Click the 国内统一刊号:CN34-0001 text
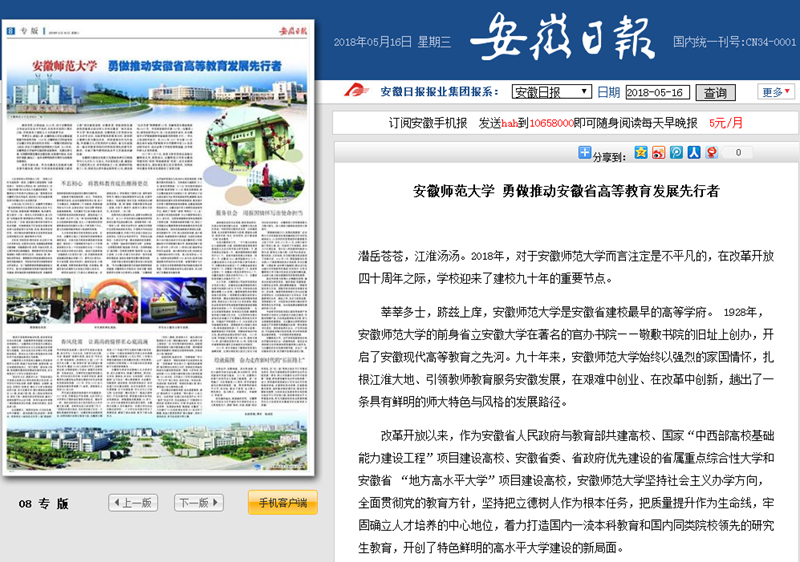The image size is (800, 562). pyautogui.click(x=734, y=42)
